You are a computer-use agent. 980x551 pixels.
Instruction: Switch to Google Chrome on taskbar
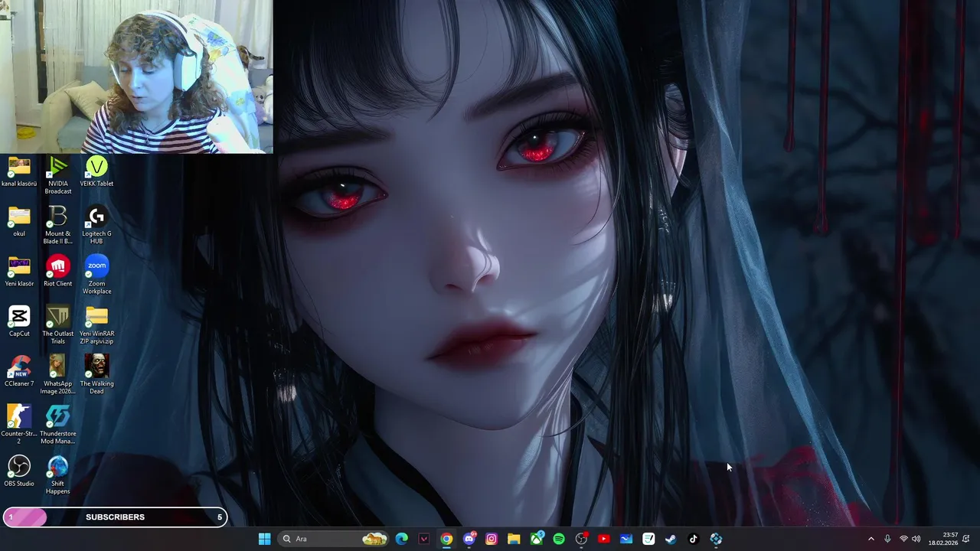point(446,539)
